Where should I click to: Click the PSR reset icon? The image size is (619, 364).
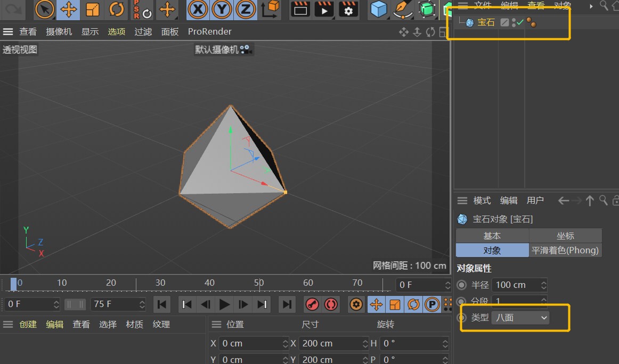click(142, 10)
